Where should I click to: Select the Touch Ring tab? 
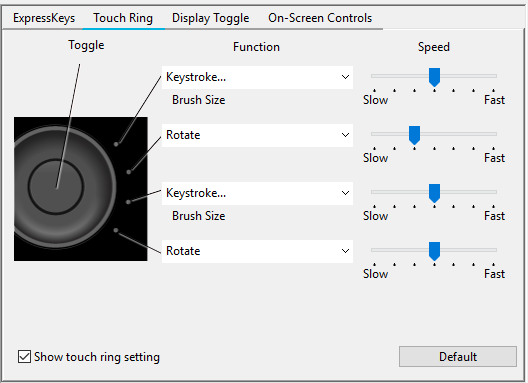pyautogui.click(x=123, y=18)
